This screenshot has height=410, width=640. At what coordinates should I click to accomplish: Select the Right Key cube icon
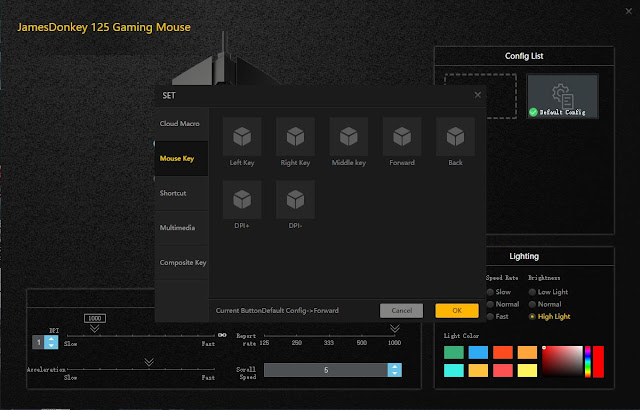tap(295, 136)
